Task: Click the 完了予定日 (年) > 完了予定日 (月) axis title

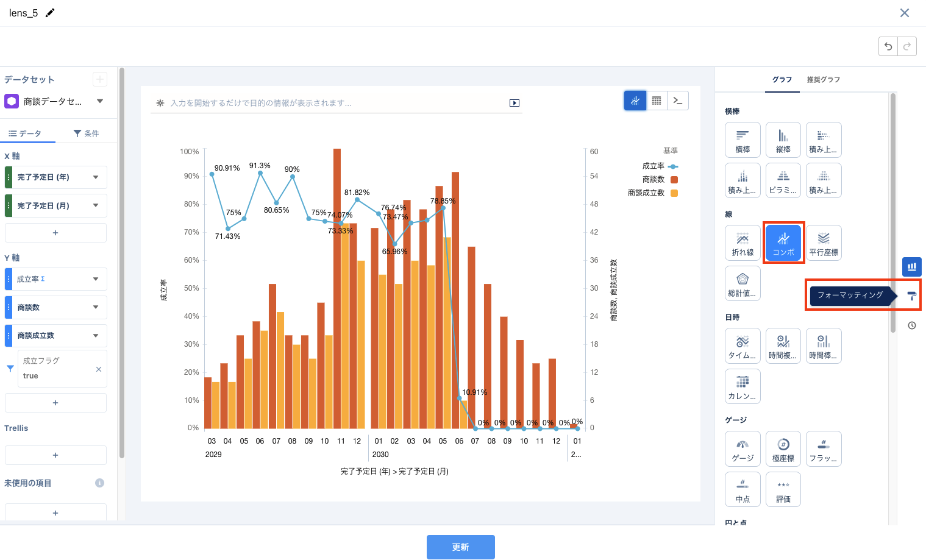Action: [394, 472]
